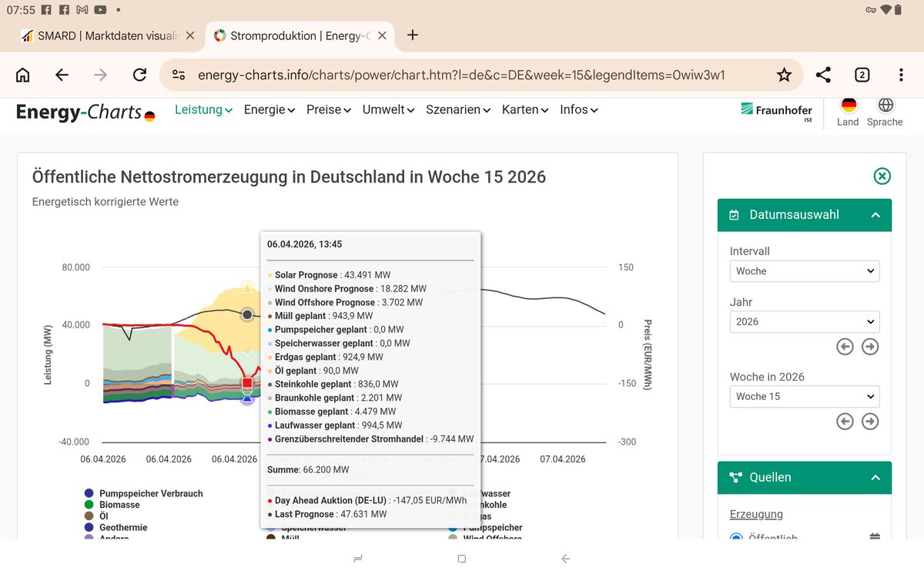Open site settings icon in address bar

click(x=179, y=75)
